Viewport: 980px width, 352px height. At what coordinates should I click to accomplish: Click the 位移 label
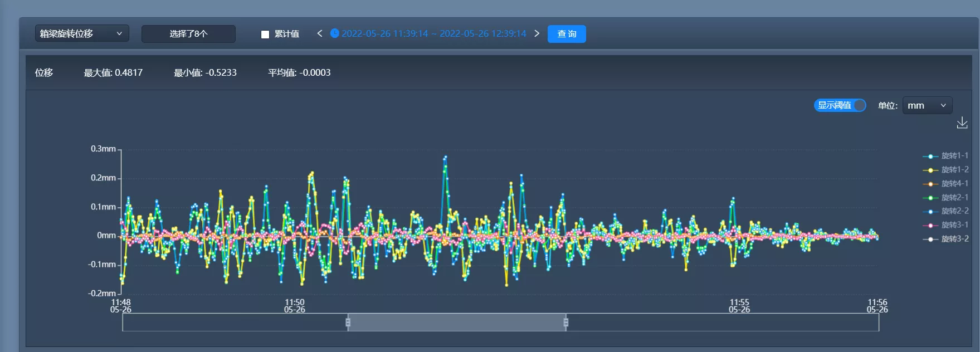click(x=44, y=72)
